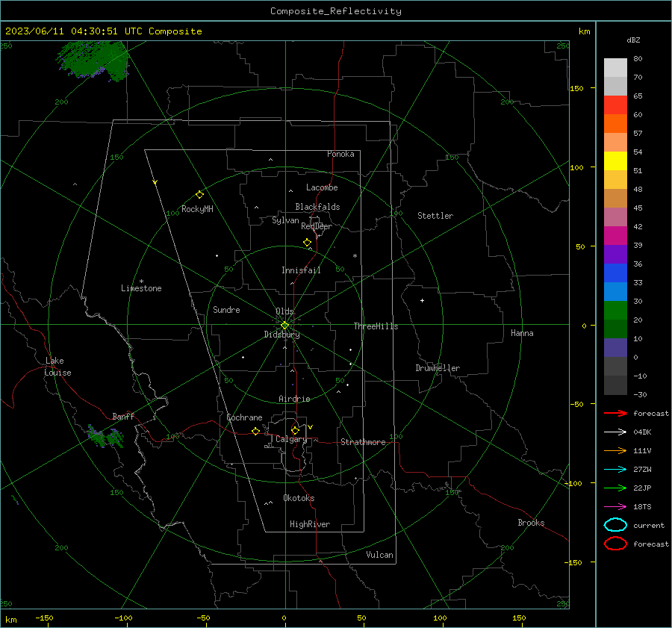Click the yellow diamond marker above Calgary
The width and height of the screenshot is (672, 628).
click(x=295, y=430)
